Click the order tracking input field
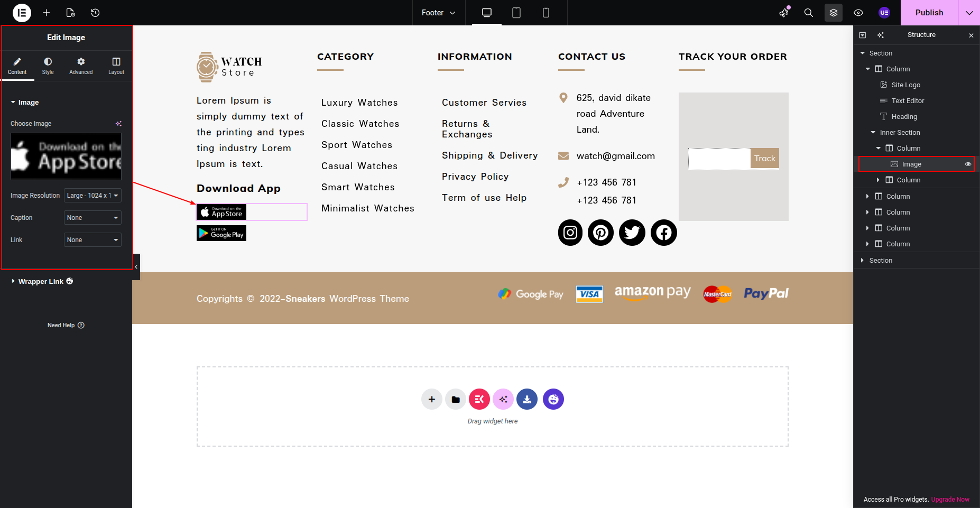The width and height of the screenshot is (980, 508). [719, 159]
